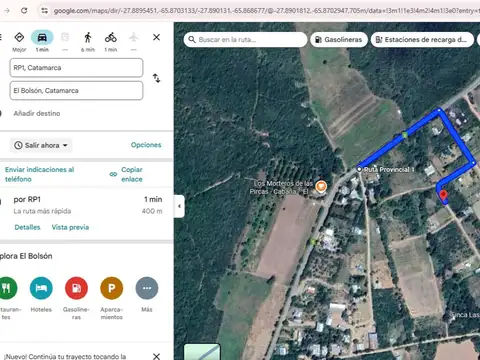Click the browser URL address bar
The height and width of the screenshot is (360, 480).
coord(267,11)
